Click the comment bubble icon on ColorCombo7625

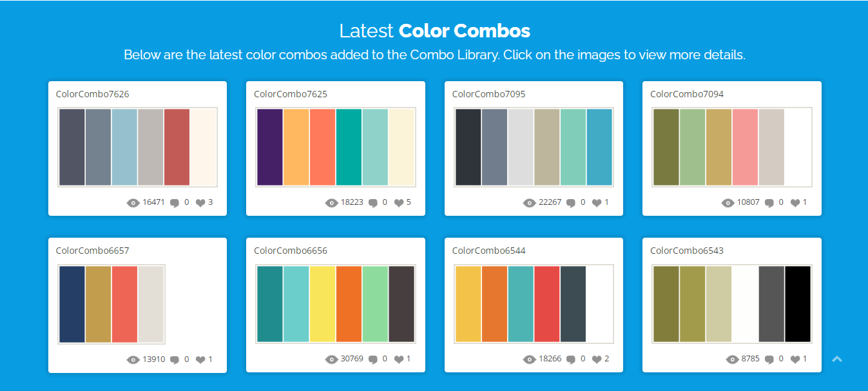(x=372, y=203)
